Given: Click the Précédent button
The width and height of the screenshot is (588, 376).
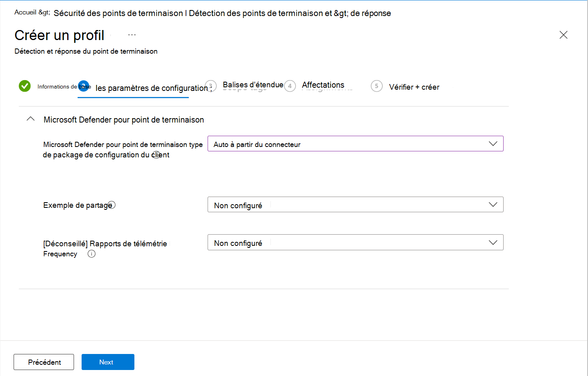Looking at the screenshot, I should pyautogui.click(x=44, y=362).
